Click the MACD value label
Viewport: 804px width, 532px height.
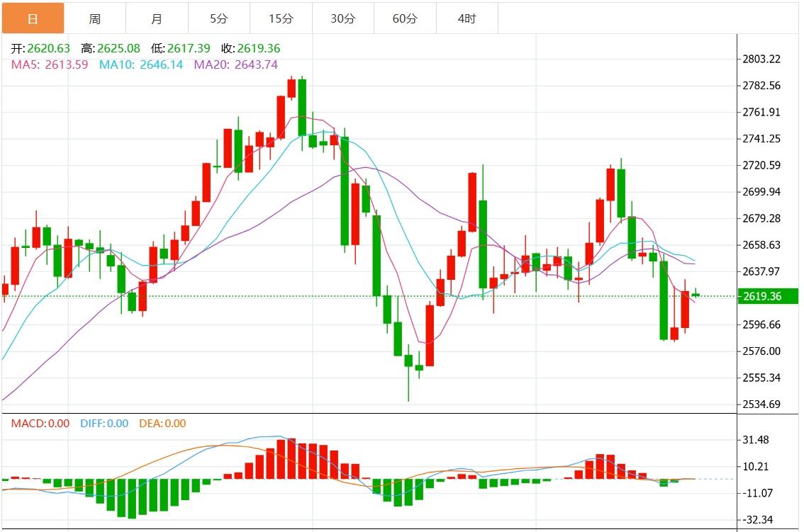[40, 424]
